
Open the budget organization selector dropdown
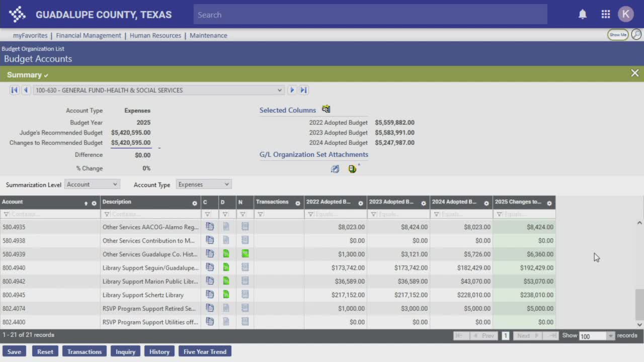coord(158,90)
